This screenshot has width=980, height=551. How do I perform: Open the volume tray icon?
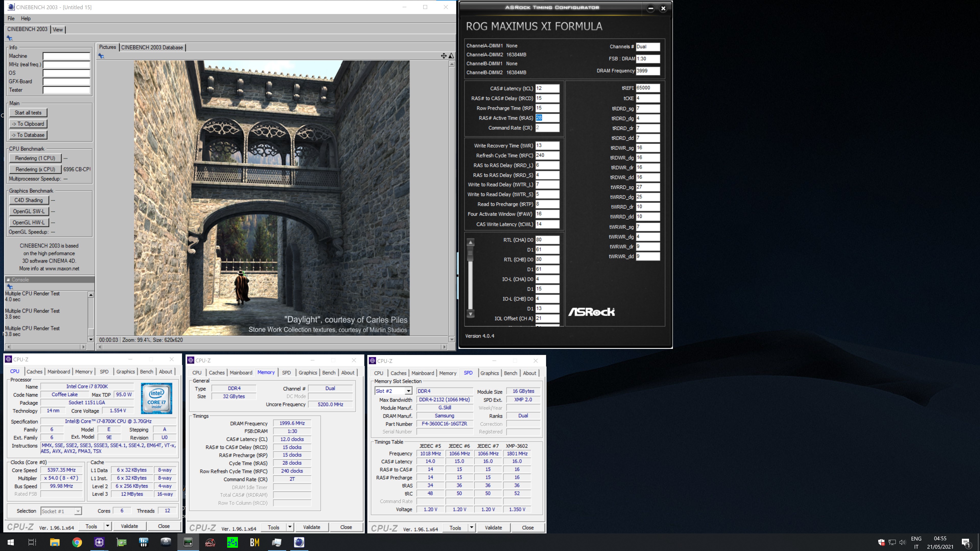coord(902,542)
